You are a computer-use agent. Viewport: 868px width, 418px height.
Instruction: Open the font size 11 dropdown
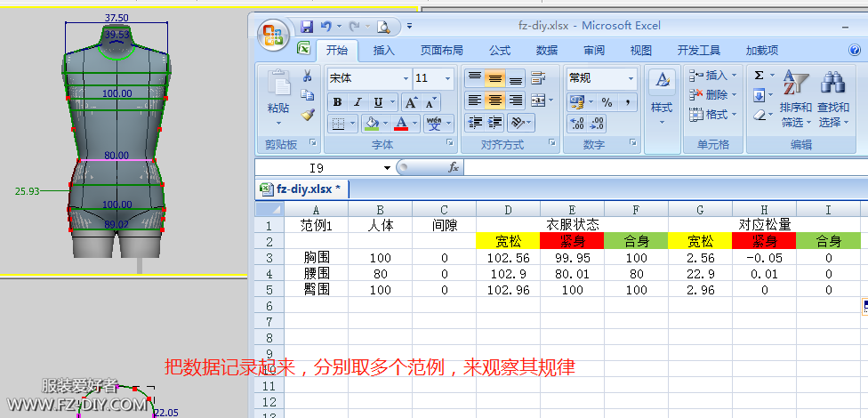point(447,78)
